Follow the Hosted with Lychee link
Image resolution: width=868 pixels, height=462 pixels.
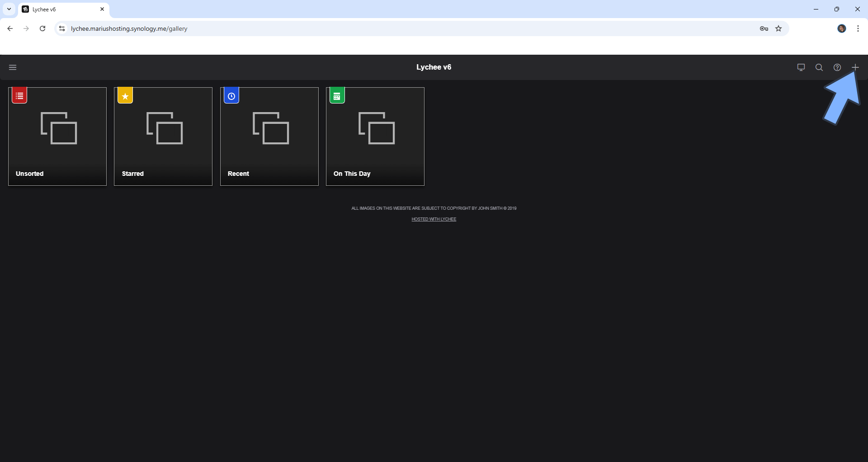click(x=434, y=219)
